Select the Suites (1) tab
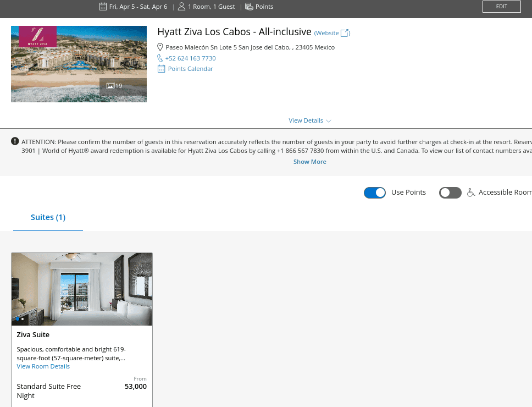This screenshot has height=407, width=532. pyautogui.click(x=48, y=217)
